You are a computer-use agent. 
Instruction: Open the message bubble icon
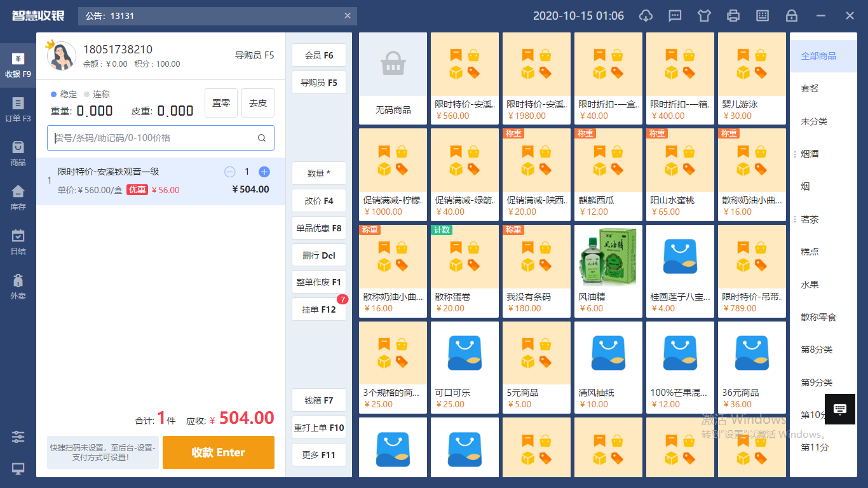pos(675,16)
